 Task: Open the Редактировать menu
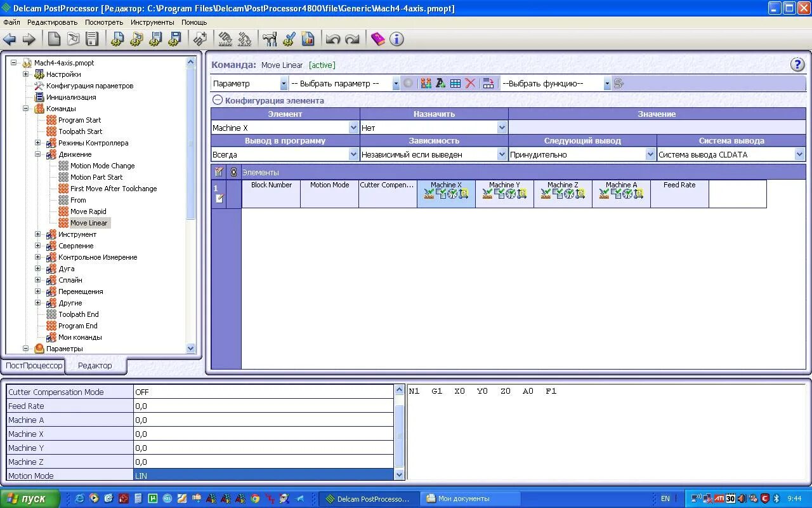point(52,22)
